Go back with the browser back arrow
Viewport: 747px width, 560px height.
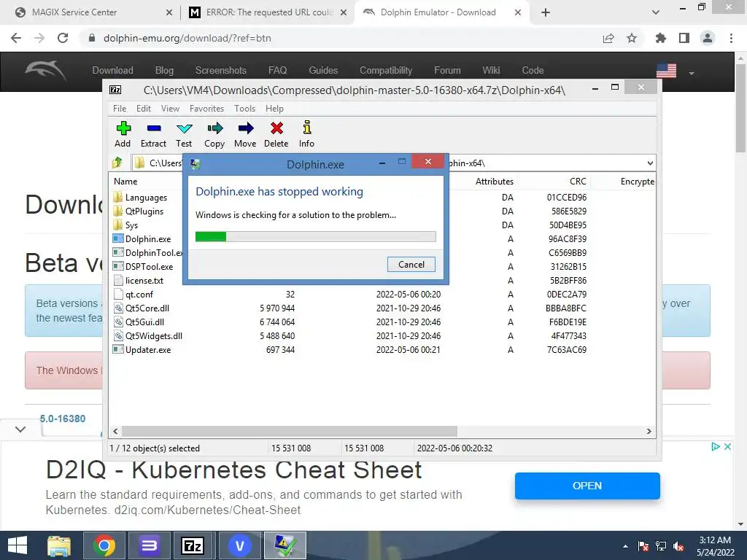(16, 38)
